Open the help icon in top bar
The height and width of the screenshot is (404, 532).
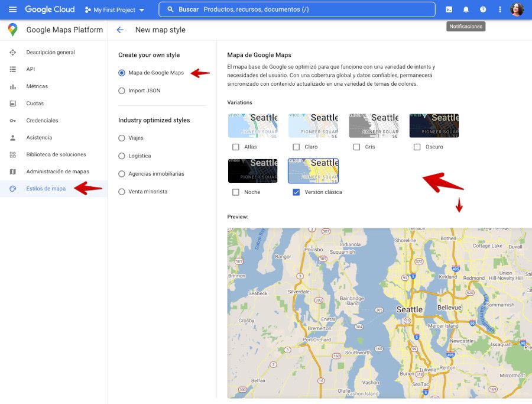pyautogui.click(x=483, y=9)
